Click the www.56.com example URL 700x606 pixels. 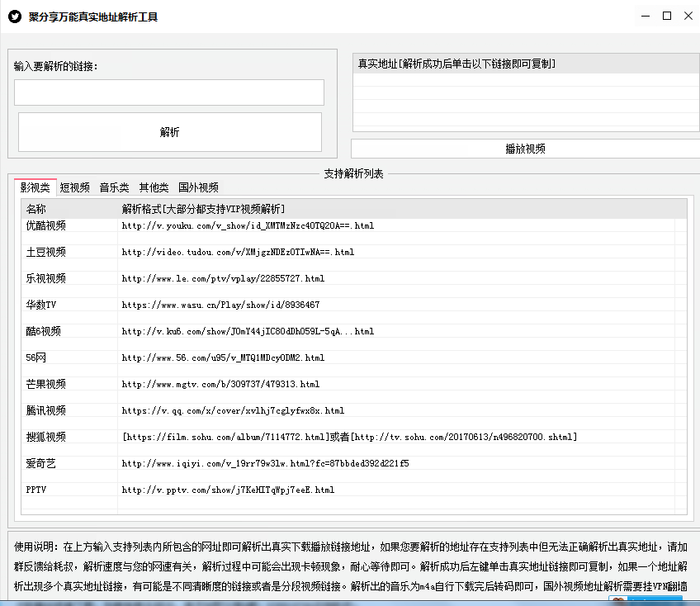tap(223, 357)
